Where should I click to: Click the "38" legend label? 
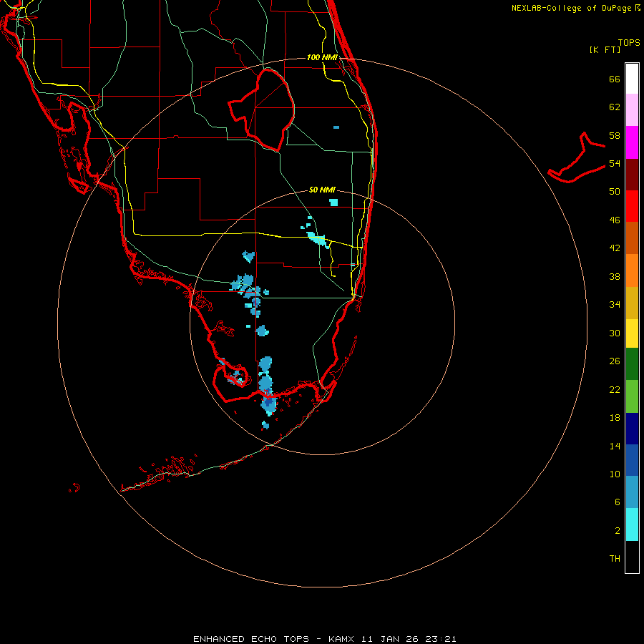615,277
